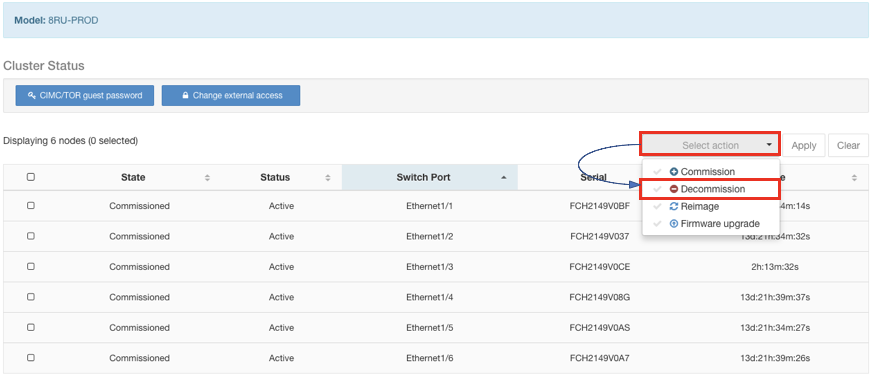Click the Displaying 6 nodes text
The height and width of the screenshot is (379, 876).
(x=70, y=141)
